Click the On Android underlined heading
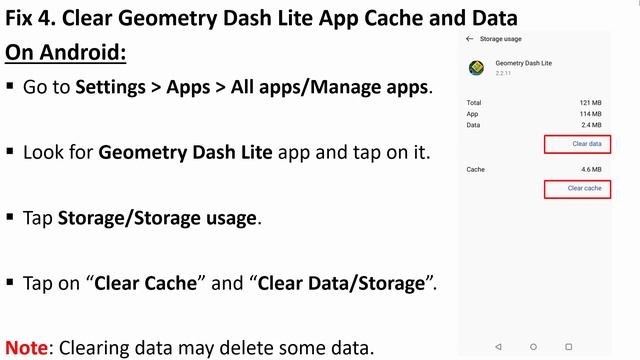 65,52
